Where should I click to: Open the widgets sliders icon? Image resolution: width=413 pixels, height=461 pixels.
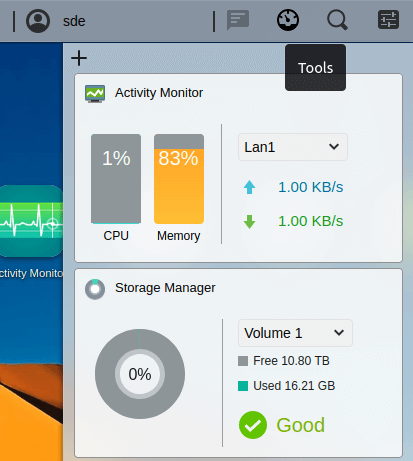[x=388, y=20]
